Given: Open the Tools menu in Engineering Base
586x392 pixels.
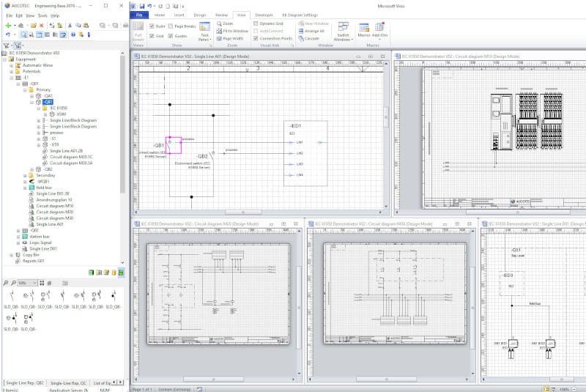Looking at the screenshot, I should click(x=42, y=15).
